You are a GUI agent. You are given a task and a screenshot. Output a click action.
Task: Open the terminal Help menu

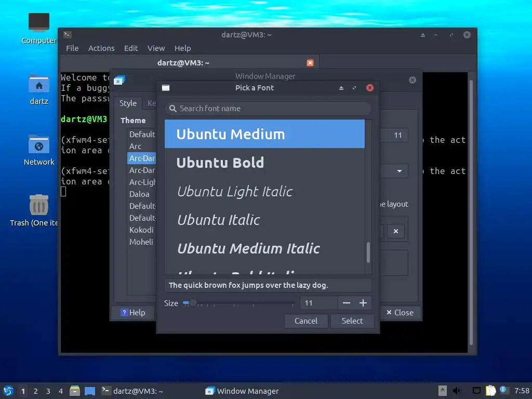click(182, 48)
